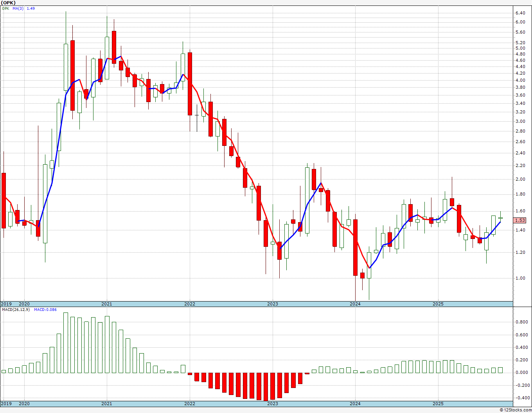Select the "MA(3)" legend label
The height and width of the screenshot is (413, 532).
click(x=18, y=8)
